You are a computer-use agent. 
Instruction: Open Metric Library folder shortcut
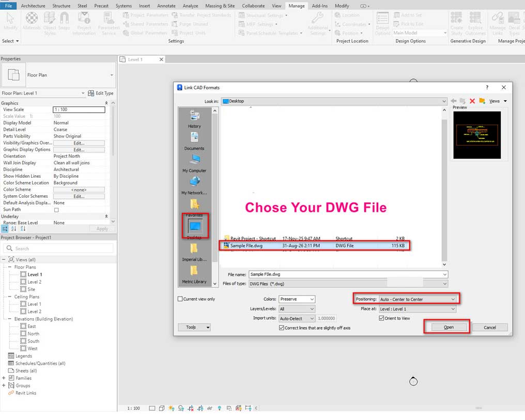coord(194,274)
